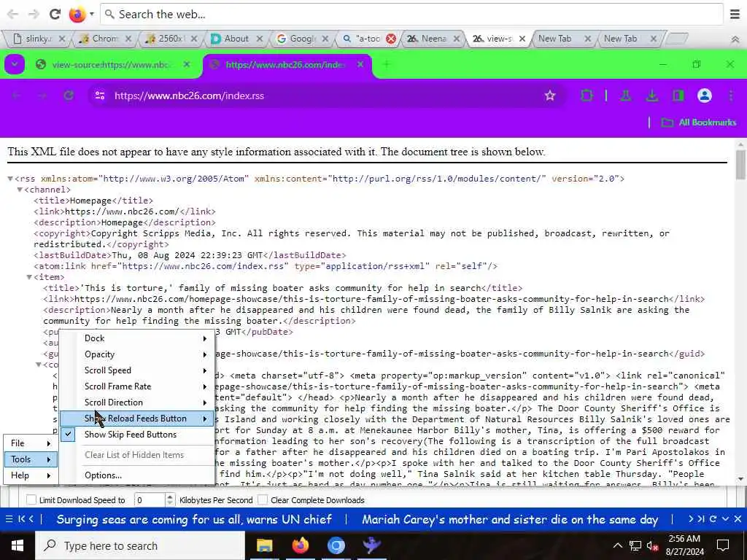The width and height of the screenshot is (747, 560).
Task: Collapse the rss root XML node
Action: pyautogui.click(x=10, y=179)
